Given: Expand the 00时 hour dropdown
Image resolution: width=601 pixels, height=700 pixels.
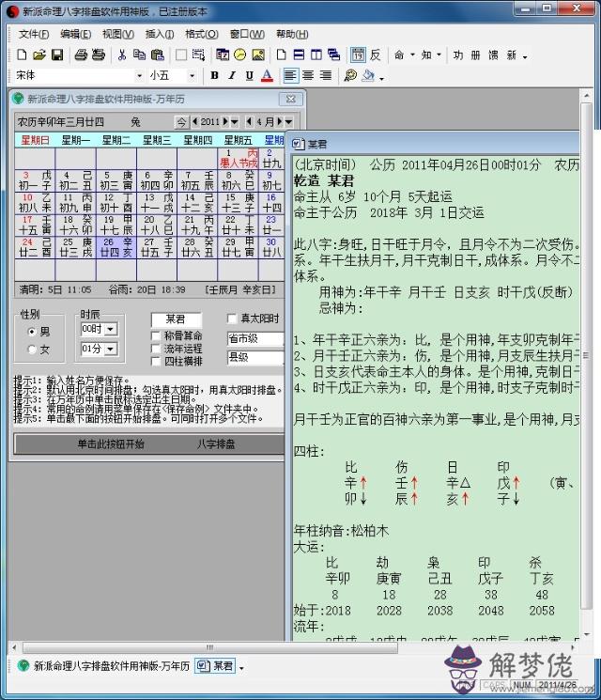Looking at the screenshot, I should pos(111,330).
